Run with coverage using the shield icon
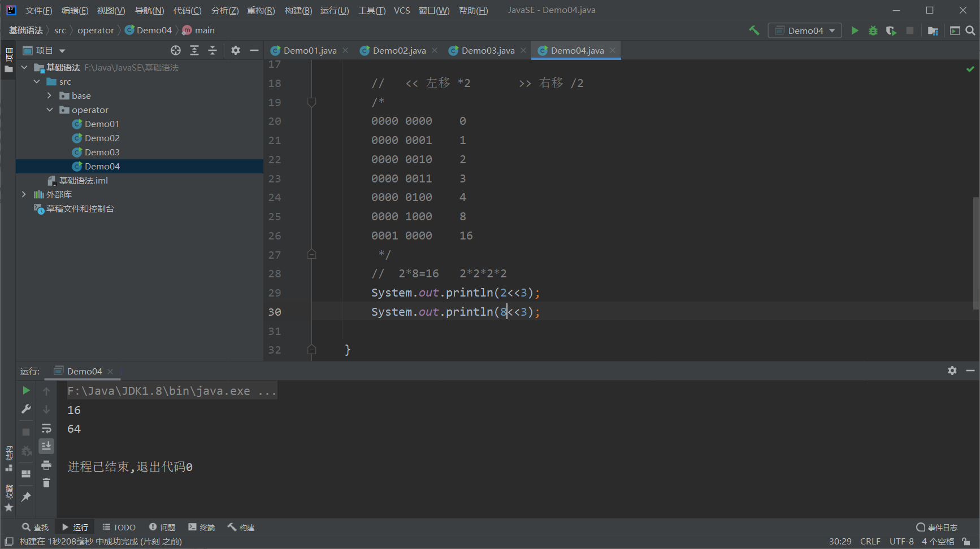The image size is (980, 549). point(891,30)
